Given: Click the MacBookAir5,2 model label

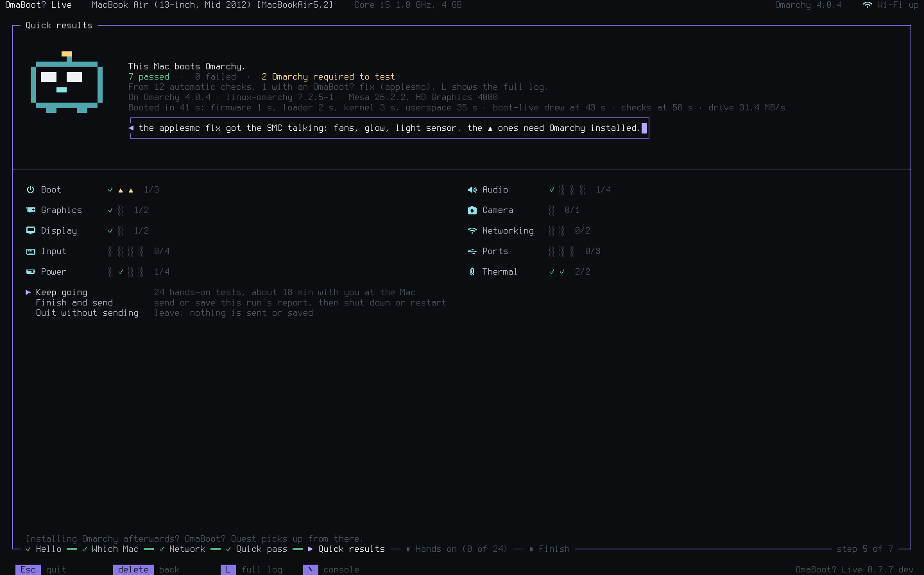Looking at the screenshot, I should pyautogui.click(x=295, y=5).
